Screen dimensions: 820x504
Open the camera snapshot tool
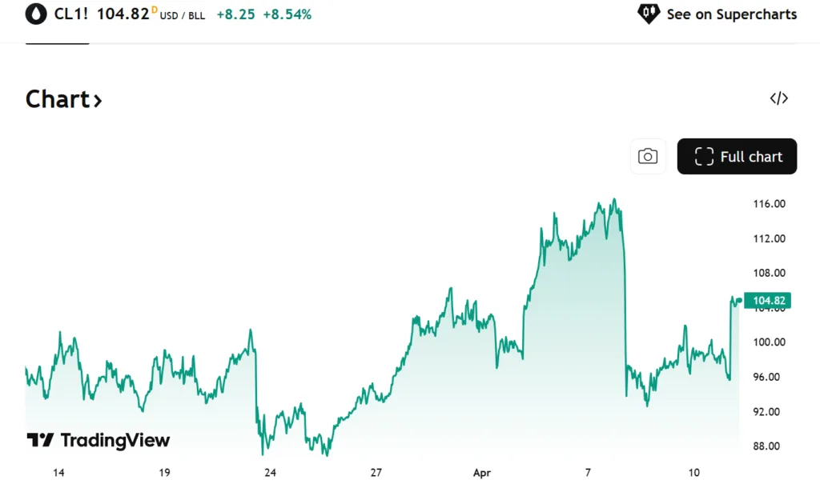tap(647, 156)
